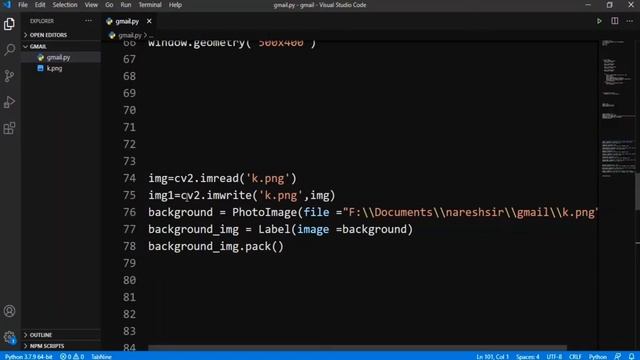Run Python file with the play icon
The width and height of the screenshot is (640, 360).
point(599,21)
